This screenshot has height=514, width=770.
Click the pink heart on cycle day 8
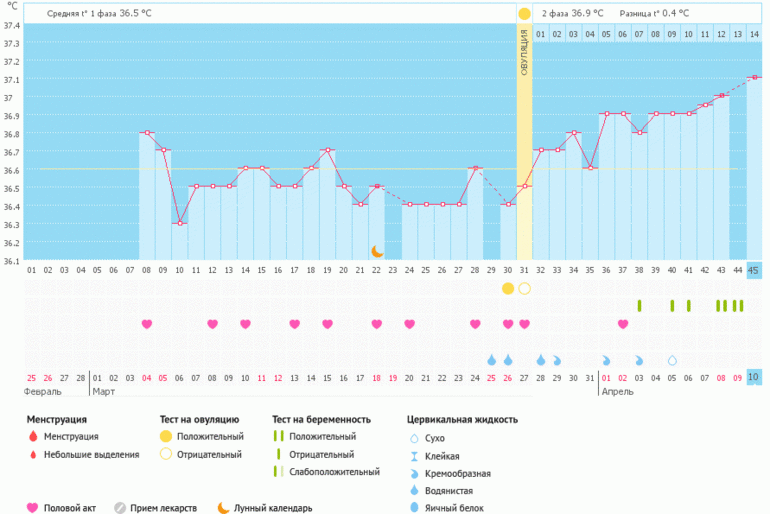tap(147, 324)
